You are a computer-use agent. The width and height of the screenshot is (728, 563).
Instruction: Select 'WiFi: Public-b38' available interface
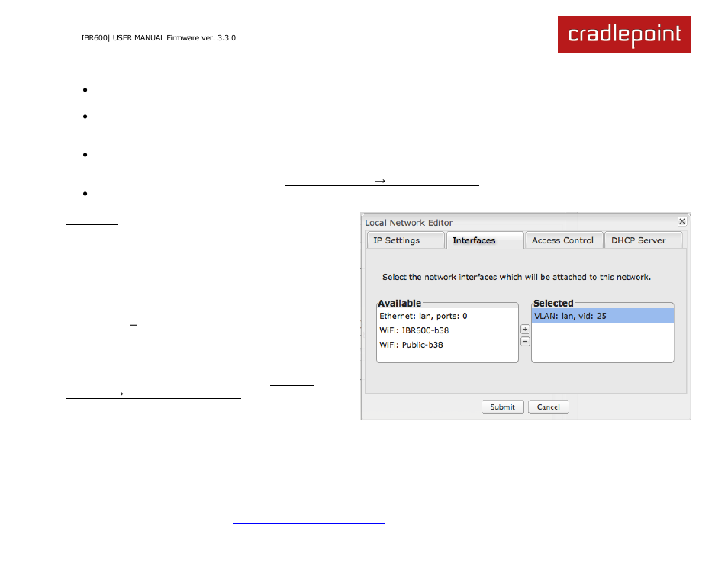(447, 345)
